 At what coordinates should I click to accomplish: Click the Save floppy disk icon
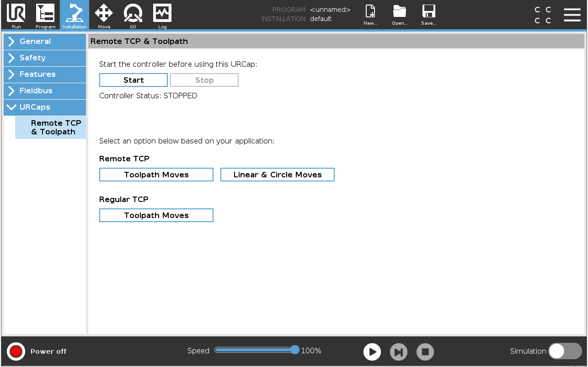point(429,11)
